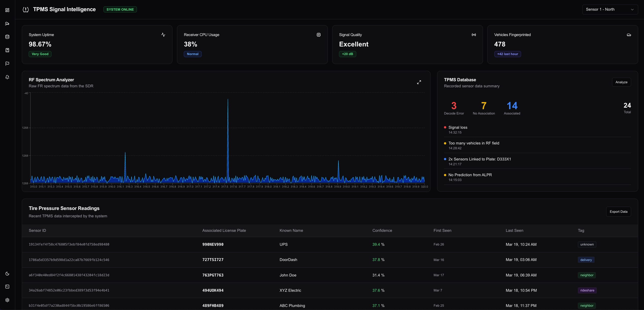Viewport: 644px width, 310px height.
Task: Open the dashboard grid sidebar icon
Action: 7,10
